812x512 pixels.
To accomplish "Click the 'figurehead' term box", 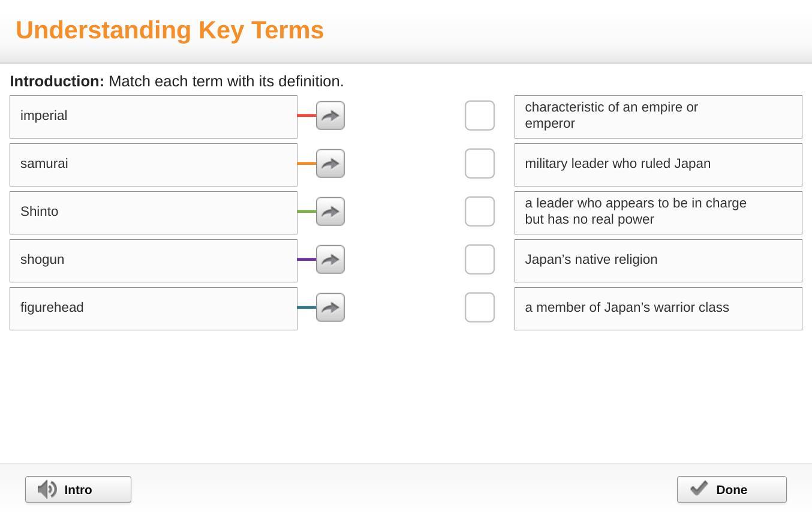I will coord(154,309).
